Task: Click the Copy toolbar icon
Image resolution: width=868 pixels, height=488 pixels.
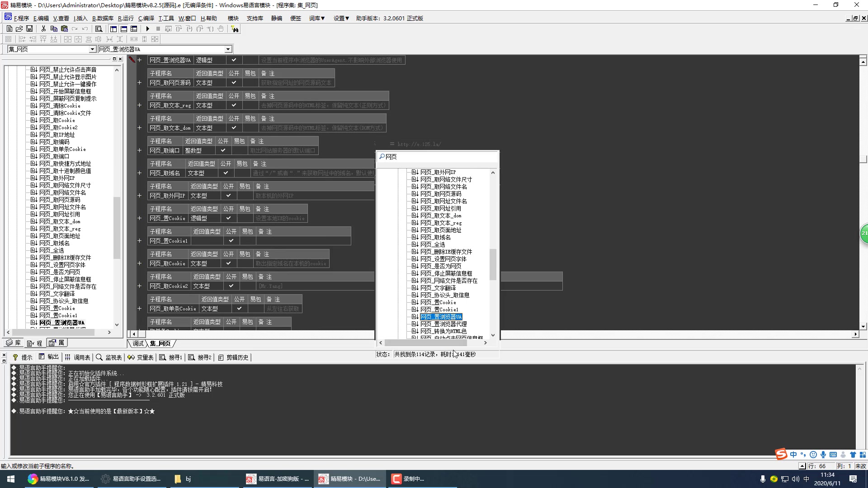Action: [x=54, y=28]
